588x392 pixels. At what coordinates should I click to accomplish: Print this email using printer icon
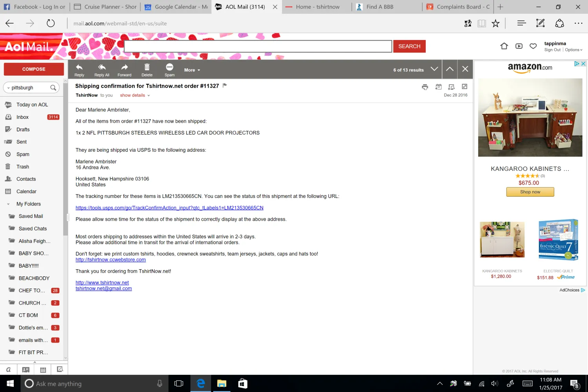click(x=425, y=87)
